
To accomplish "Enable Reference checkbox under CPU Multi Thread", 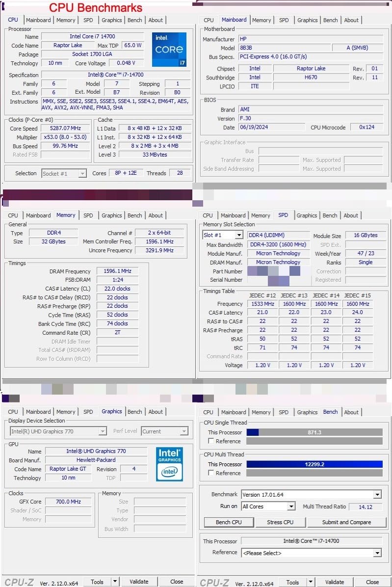I will click(x=211, y=473).
